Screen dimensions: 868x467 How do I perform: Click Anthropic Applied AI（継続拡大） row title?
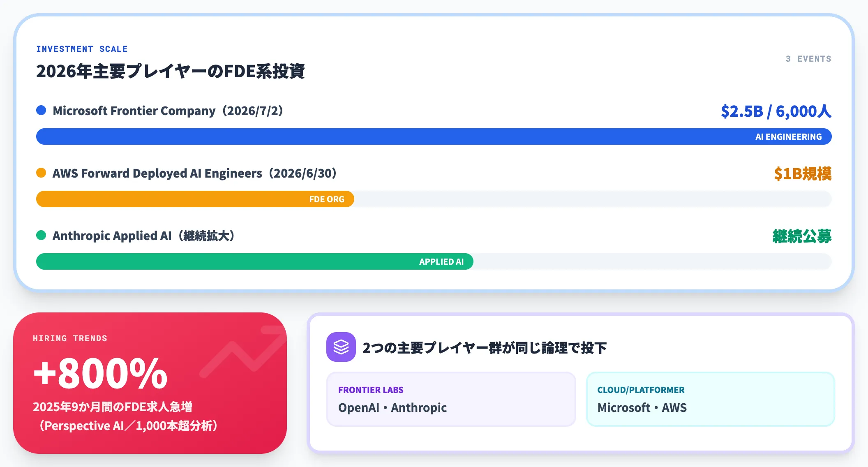pyautogui.click(x=144, y=236)
